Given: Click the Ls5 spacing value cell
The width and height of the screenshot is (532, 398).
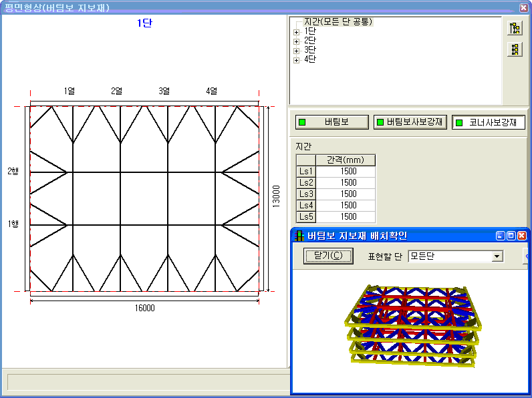Looking at the screenshot, I should (346, 216).
